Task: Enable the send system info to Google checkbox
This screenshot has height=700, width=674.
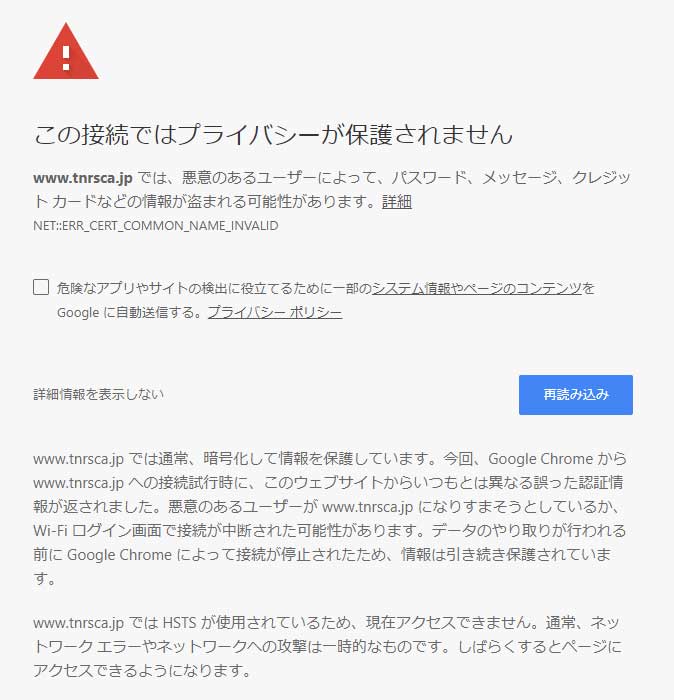Action: pos(41,287)
